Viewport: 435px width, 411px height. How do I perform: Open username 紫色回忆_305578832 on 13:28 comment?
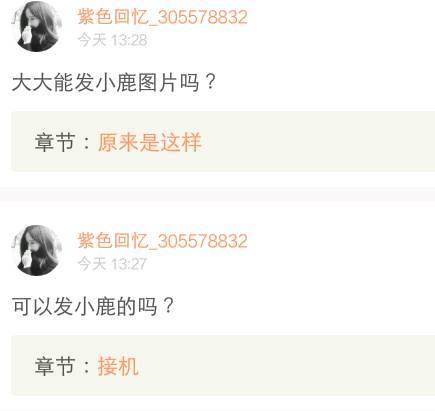click(162, 17)
